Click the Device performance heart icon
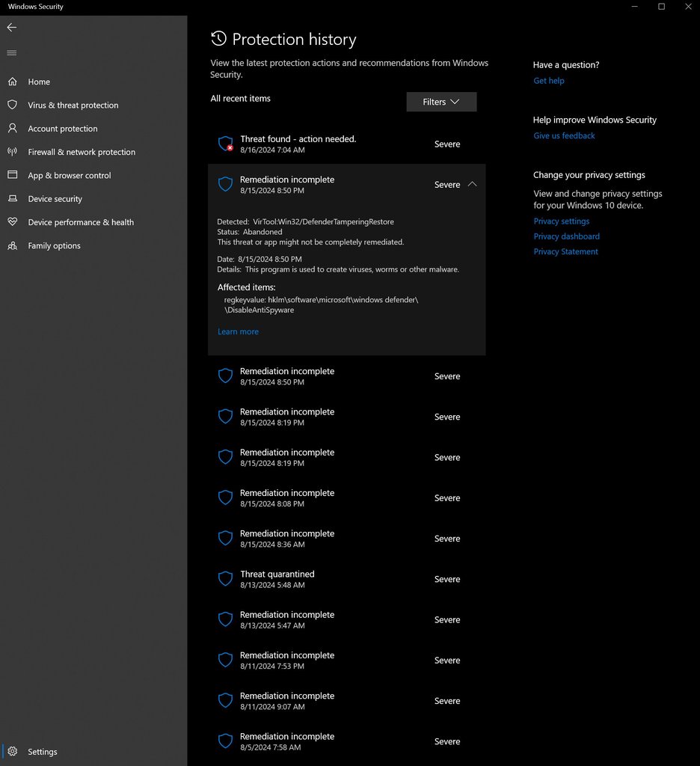The image size is (700, 766). 12,221
